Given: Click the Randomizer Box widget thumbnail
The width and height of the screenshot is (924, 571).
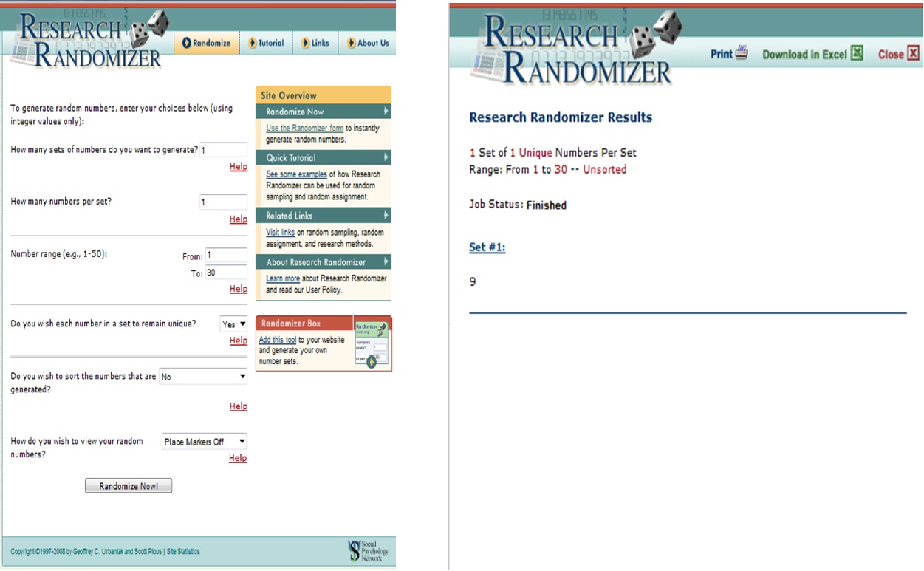Looking at the screenshot, I should click(x=371, y=344).
